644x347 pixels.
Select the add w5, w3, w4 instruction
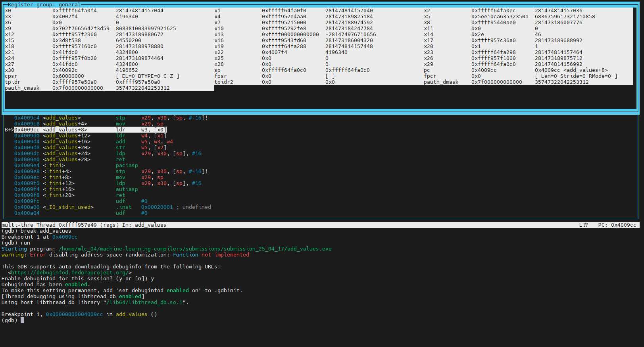(x=144, y=142)
